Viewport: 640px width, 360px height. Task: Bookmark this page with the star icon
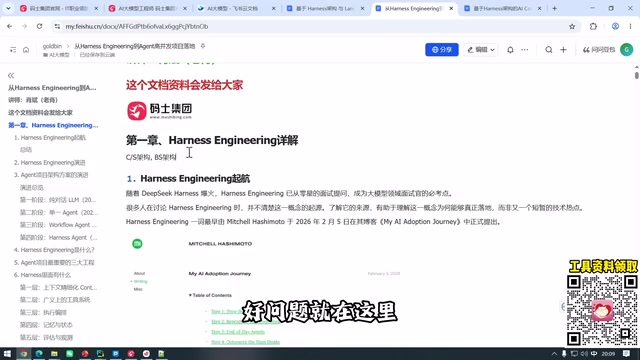[572, 27]
